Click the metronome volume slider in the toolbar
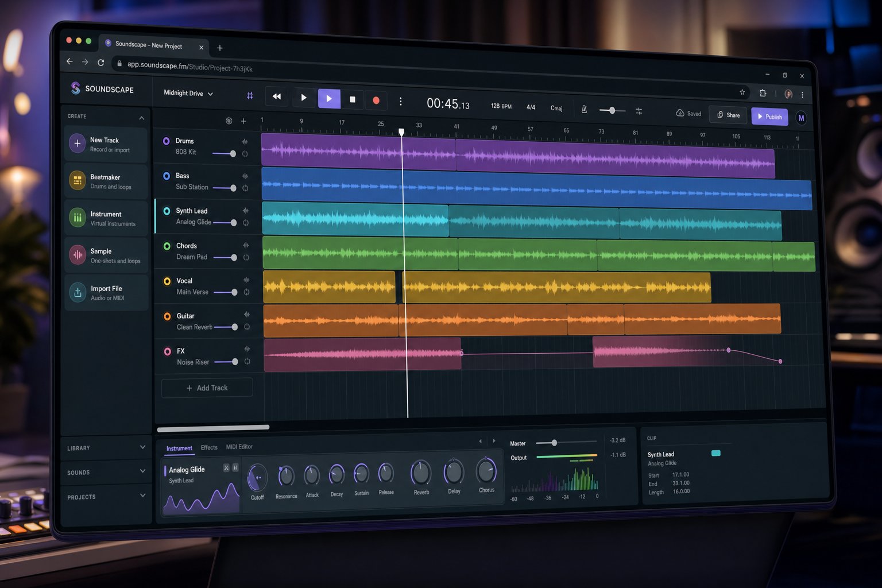Image resolution: width=882 pixels, height=588 pixels. pyautogui.click(x=612, y=110)
